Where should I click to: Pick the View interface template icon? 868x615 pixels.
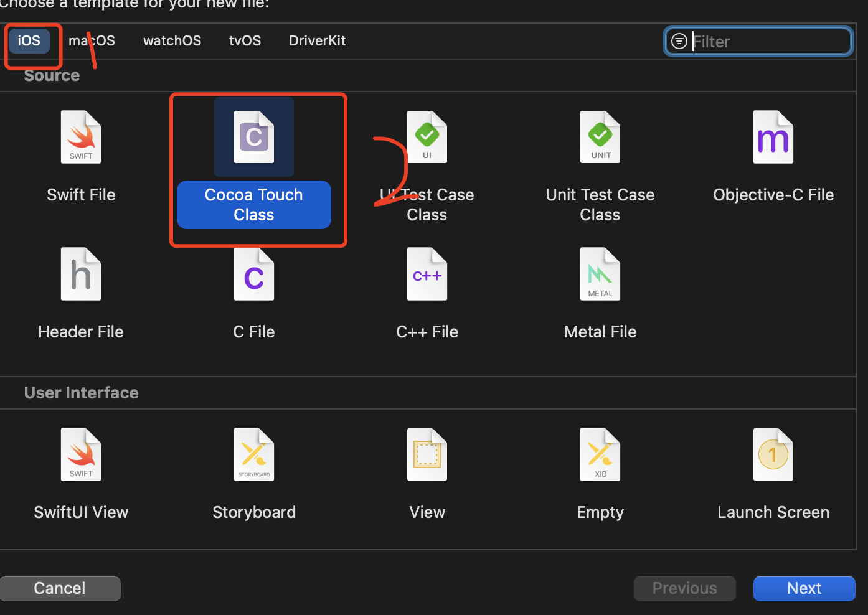coord(427,455)
